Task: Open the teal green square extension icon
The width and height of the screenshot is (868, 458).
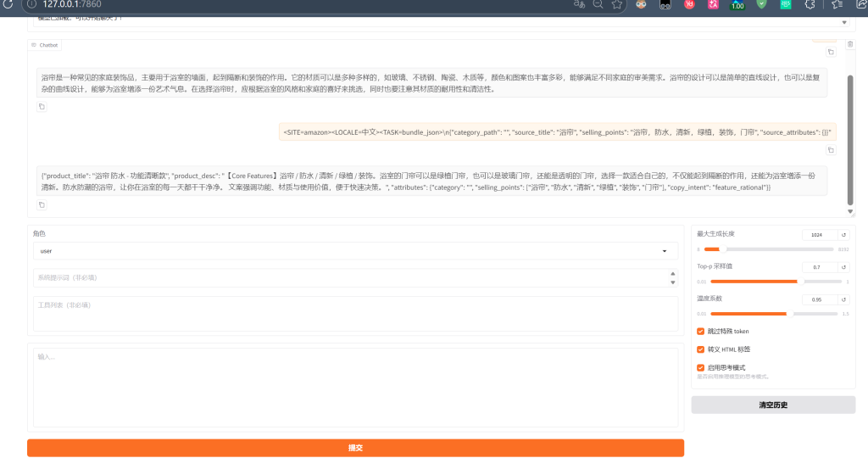Action: click(x=786, y=4)
